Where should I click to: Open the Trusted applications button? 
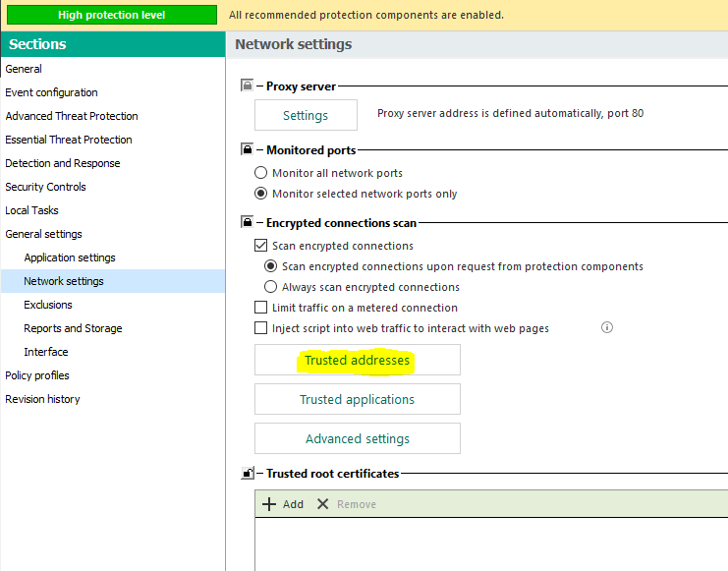tap(358, 399)
